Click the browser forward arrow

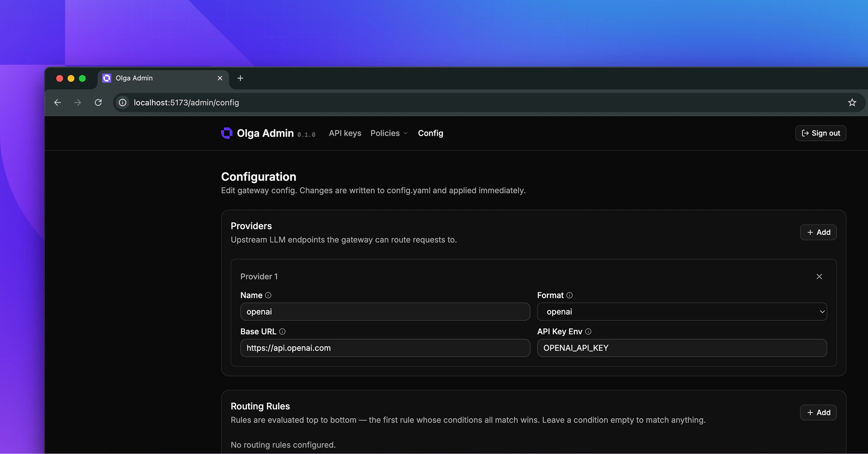(78, 102)
